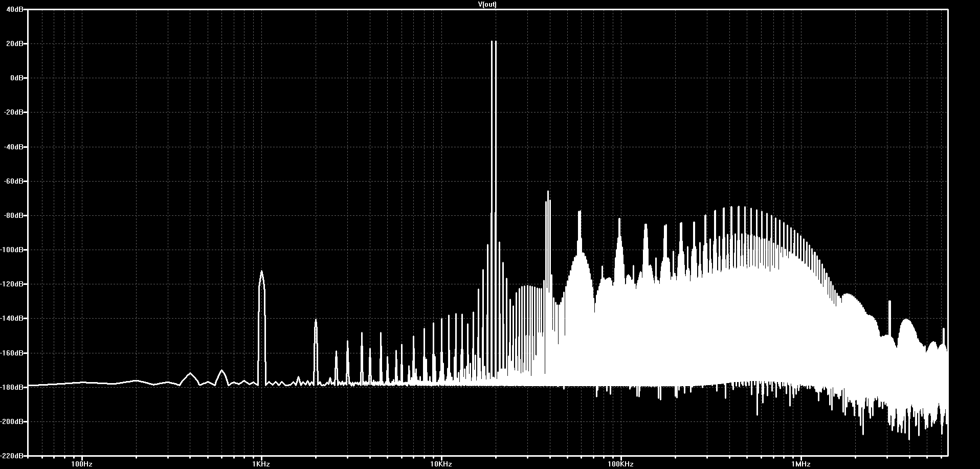Click the -180dB axis label
The width and height of the screenshot is (980, 469).
(12, 387)
